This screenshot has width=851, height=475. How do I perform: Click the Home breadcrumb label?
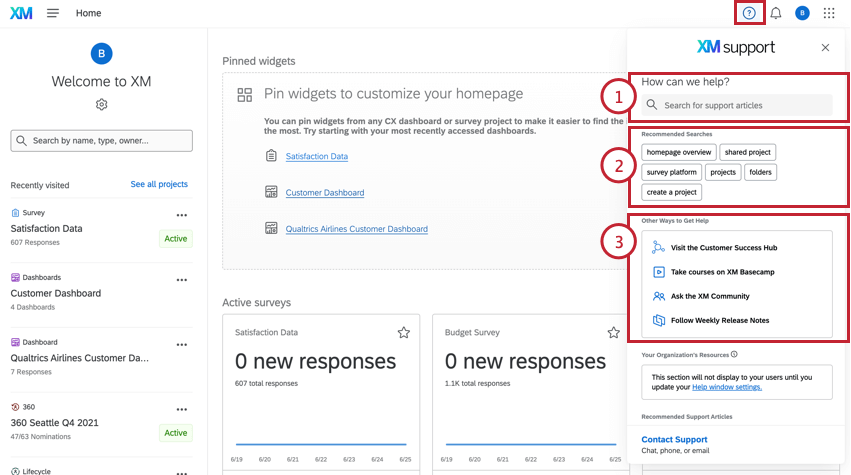pyautogui.click(x=88, y=13)
